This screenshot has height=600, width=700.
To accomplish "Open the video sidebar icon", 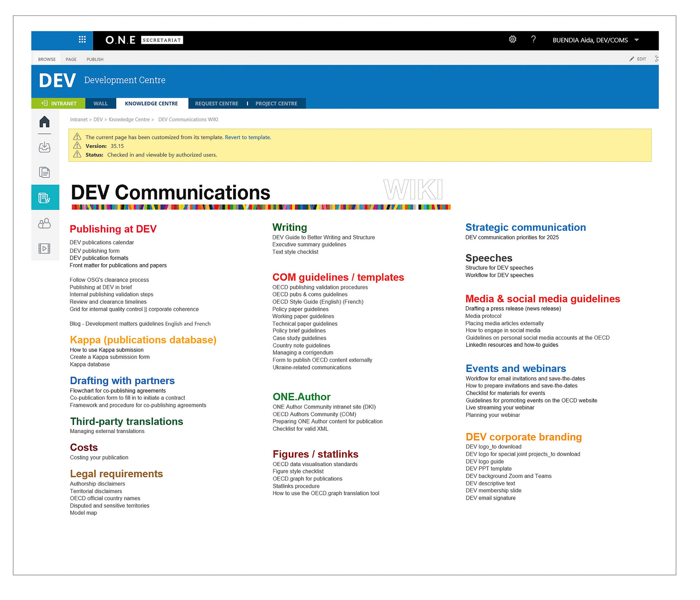I will coord(44,248).
